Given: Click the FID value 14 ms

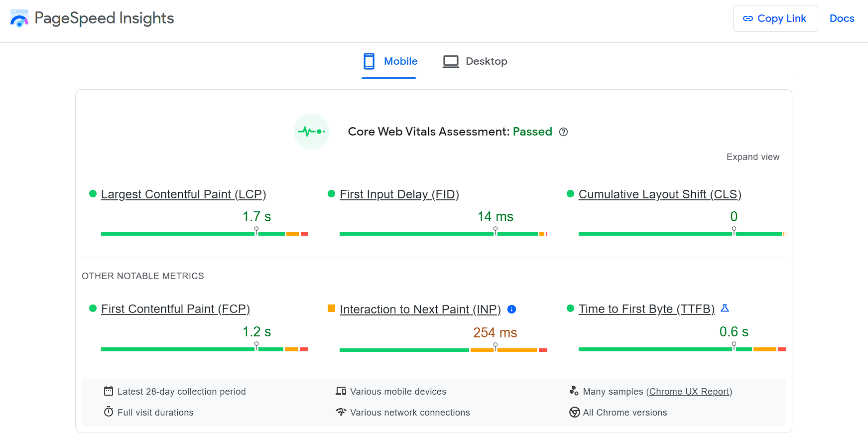Looking at the screenshot, I should tap(496, 217).
